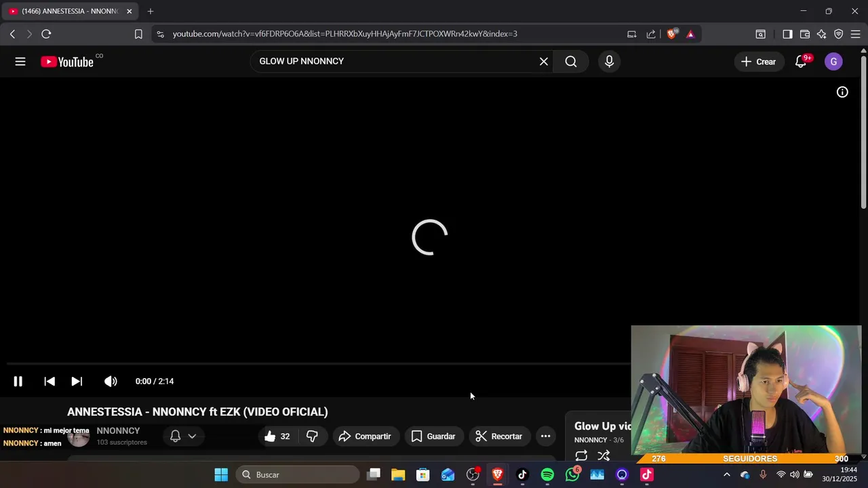Clip the video with Recortar
The width and height of the screenshot is (868, 488).
tap(498, 436)
